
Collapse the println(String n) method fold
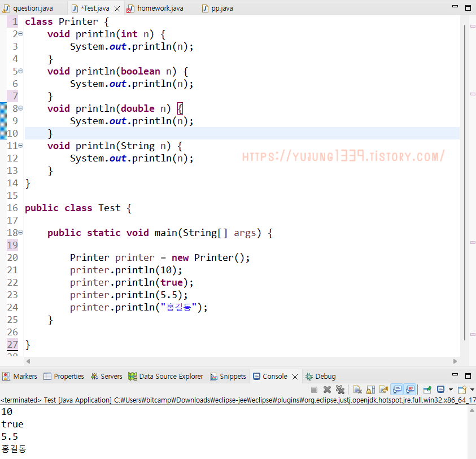click(x=21, y=146)
